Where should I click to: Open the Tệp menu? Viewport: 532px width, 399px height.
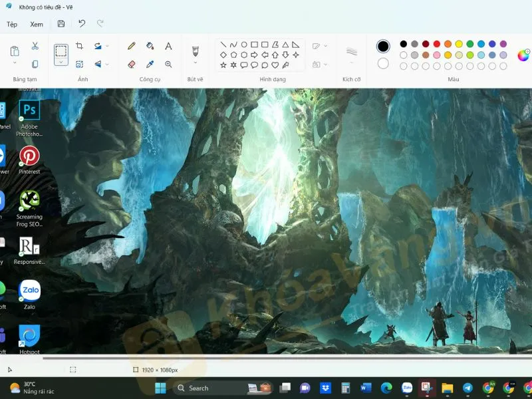[x=12, y=24]
